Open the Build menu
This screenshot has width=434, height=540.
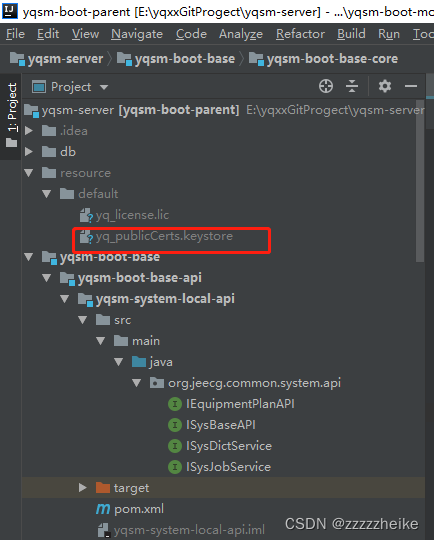(x=351, y=34)
